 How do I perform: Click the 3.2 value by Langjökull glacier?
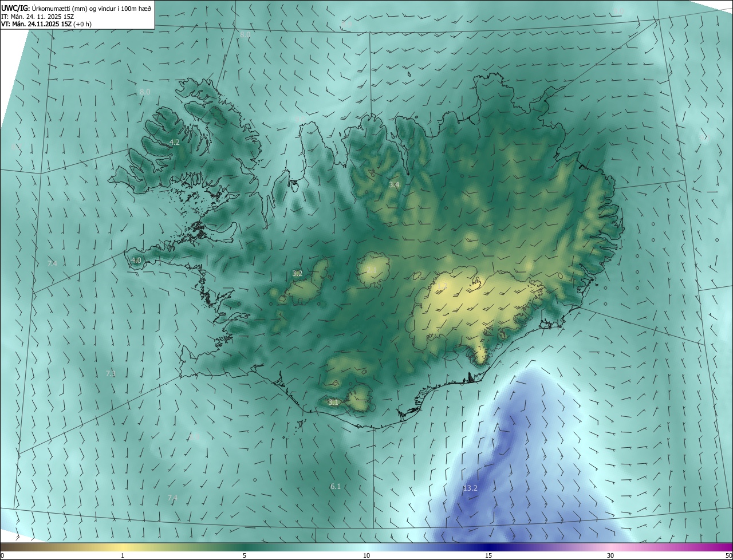(297, 274)
